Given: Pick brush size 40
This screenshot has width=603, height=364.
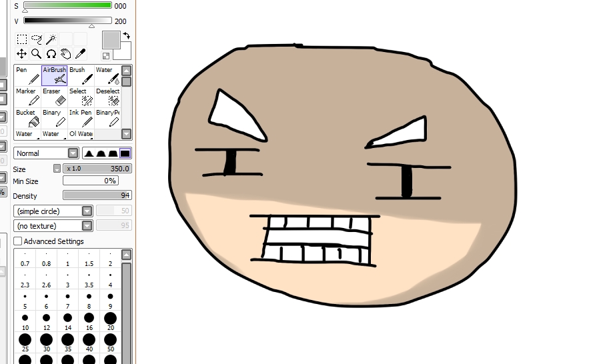Looking at the screenshot, I should (x=89, y=343).
